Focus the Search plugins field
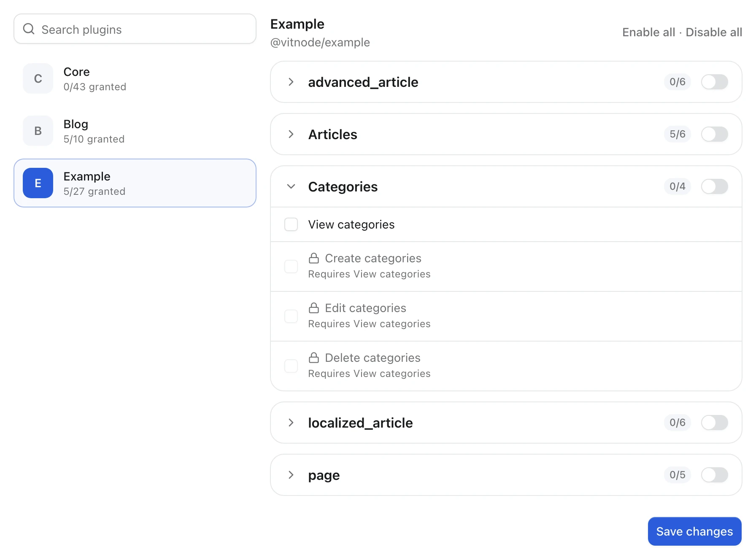The height and width of the screenshot is (560, 756). [x=135, y=29]
